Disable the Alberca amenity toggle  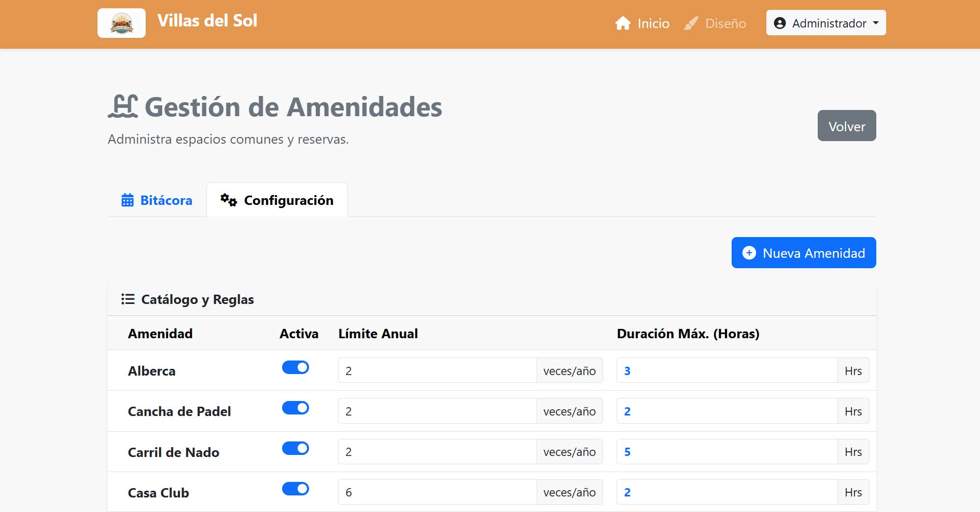[x=295, y=367]
